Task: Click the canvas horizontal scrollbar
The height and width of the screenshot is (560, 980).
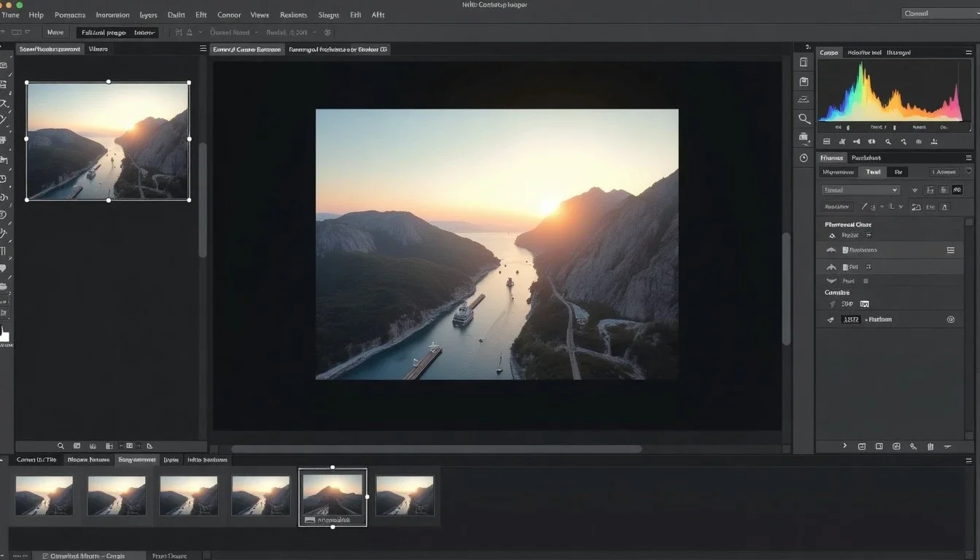Action: [x=436, y=449]
